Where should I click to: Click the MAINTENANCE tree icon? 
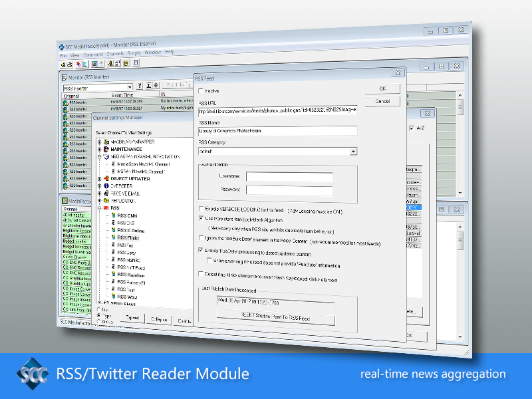(106, 149)
